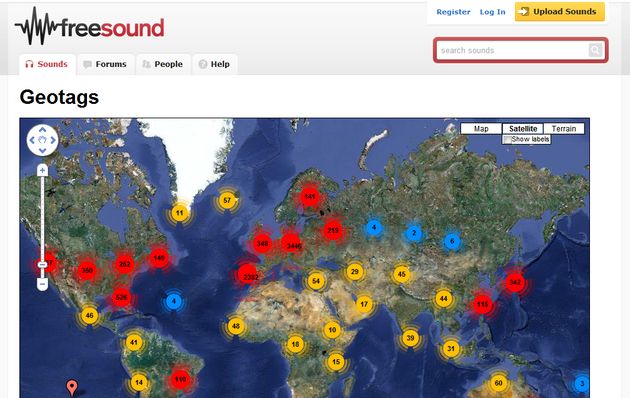Open the blue 4 cluster over Russia
This screenshot has height=398, width=630.
coord(374,227)
